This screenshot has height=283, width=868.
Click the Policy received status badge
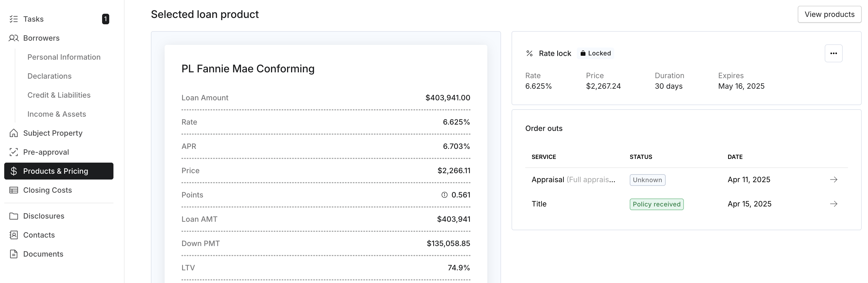(x=656, y=204)
